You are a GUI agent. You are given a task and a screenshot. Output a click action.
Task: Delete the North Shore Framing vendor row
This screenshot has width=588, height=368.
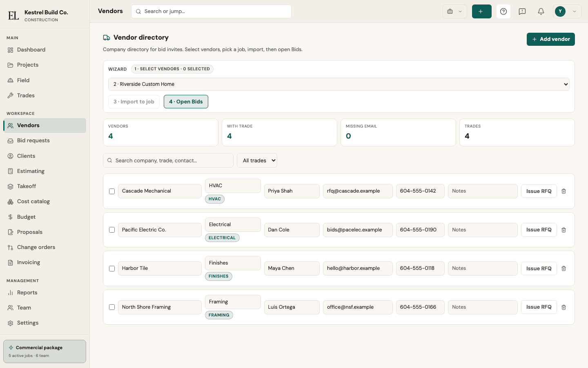click(563, 307)
